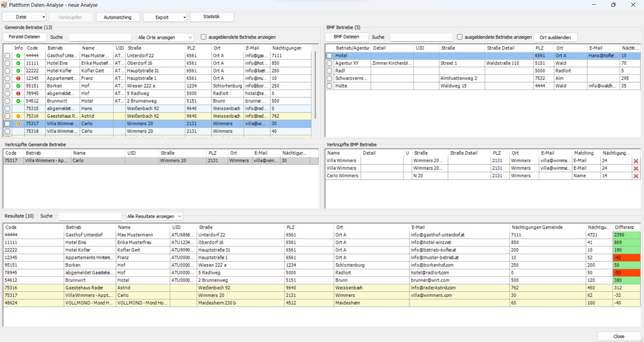Click green check icon for Gasthof Unterdorf row
This screenshot has height=342, width=644.
pyautogui.click(x=18, y=55)
